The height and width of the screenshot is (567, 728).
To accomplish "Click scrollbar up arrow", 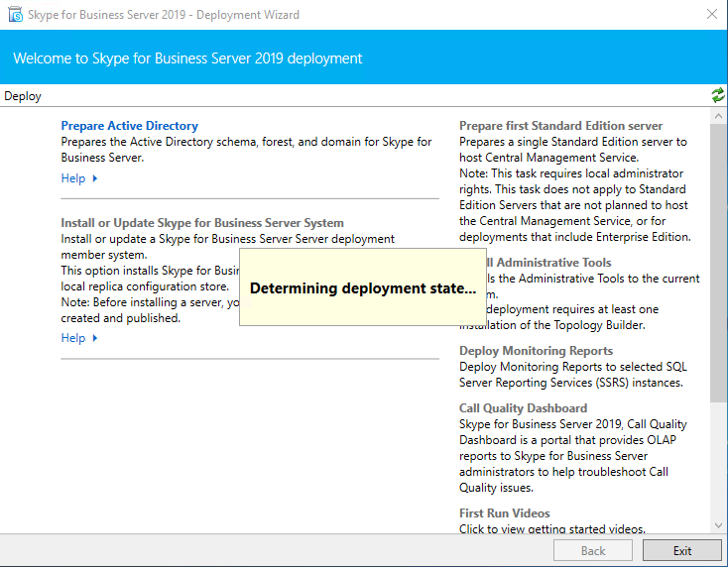I will pyautogui.click(x=718, y=116).
